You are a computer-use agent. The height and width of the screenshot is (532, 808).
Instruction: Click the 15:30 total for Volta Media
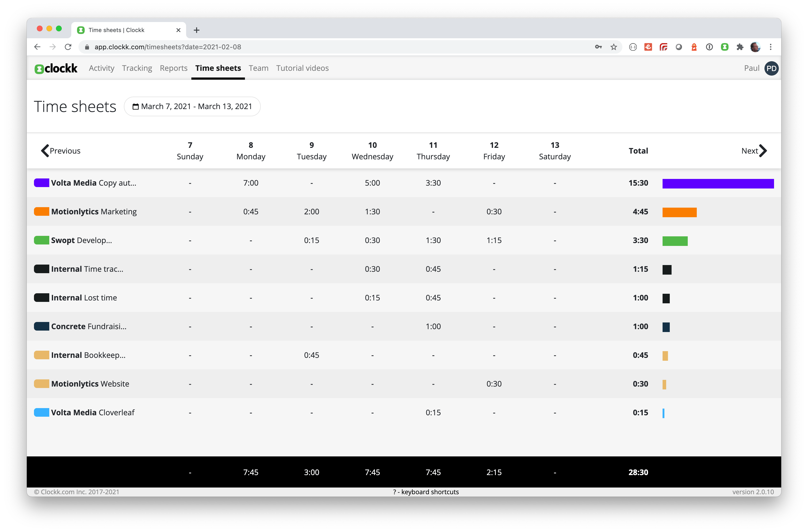point(638,183)
